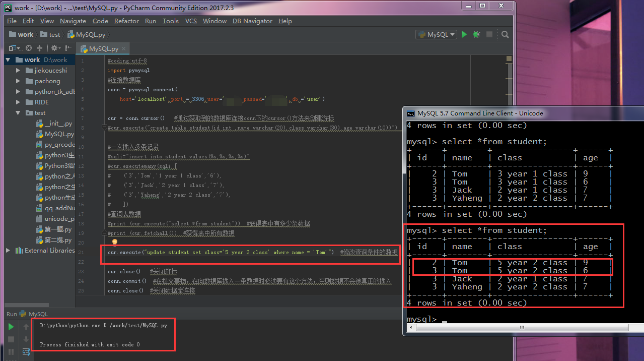Click the test breadcrumb in navigation bar
Screen dimensions: 644x361
point(50,35)
